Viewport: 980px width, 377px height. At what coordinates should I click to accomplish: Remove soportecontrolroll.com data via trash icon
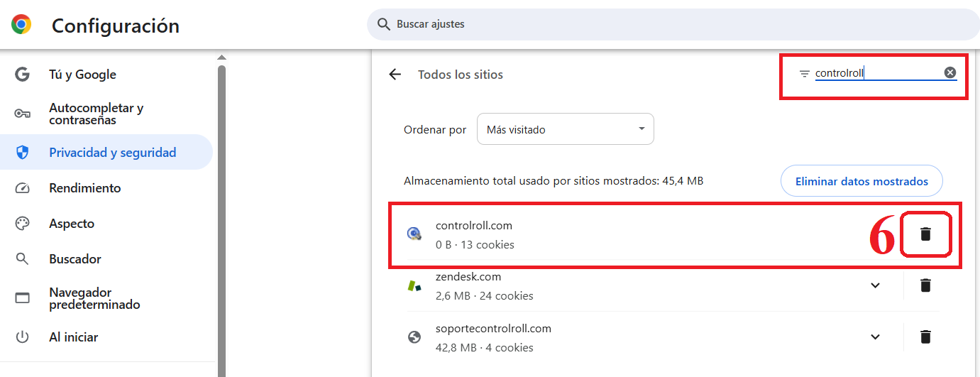point(925,337)
